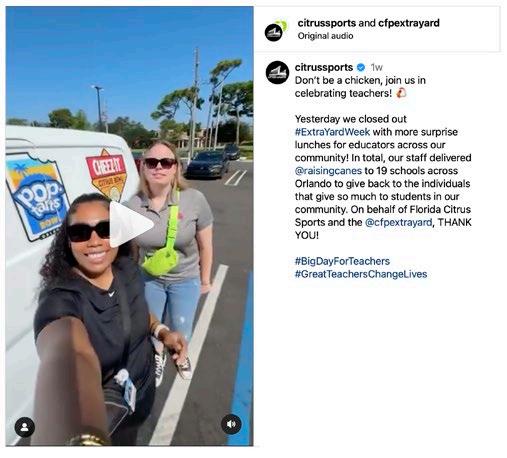Click the Original audio link
The width and height of the screenshot is (507, 458).
pyautogui.click(x=325, y=36)
